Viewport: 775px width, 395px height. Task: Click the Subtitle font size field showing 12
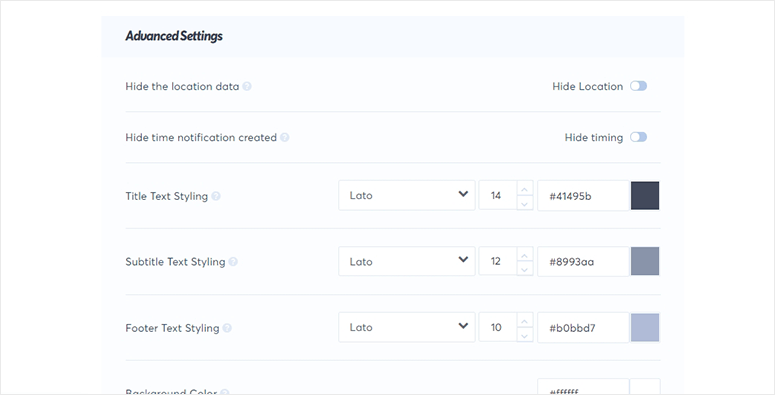tap(498, 261)
